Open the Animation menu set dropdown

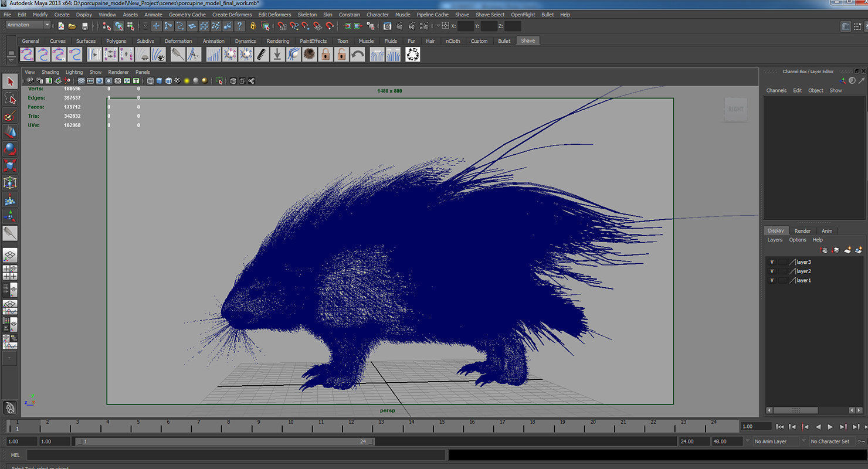pyautogui.click(x=28, y=25)
